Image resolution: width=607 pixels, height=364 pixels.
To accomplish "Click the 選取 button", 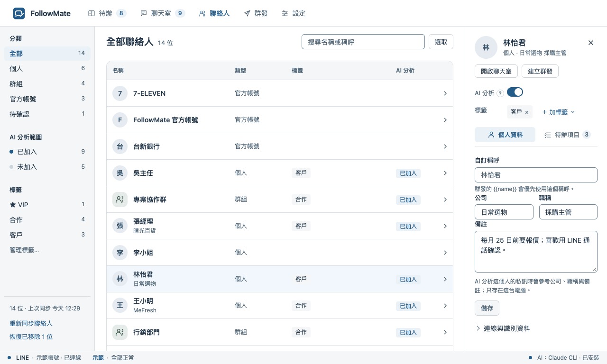I will pyautogui.click(x=441, y=42).
